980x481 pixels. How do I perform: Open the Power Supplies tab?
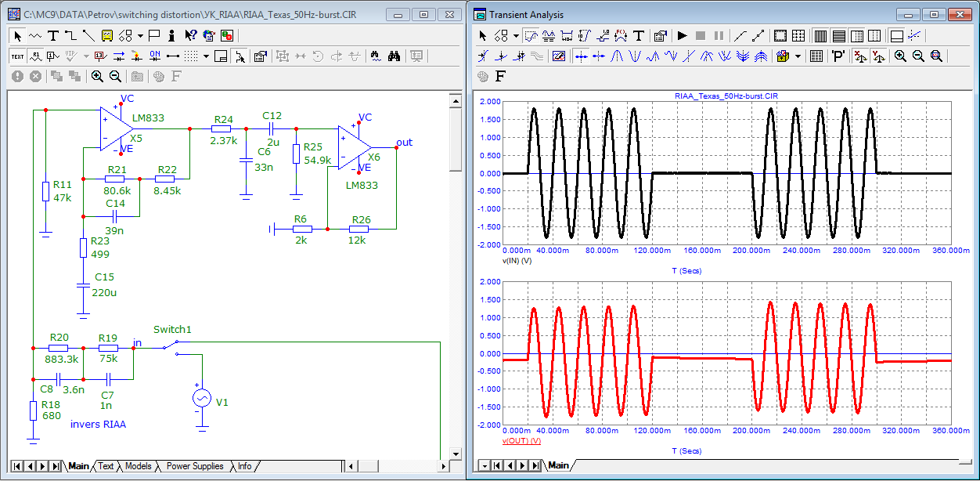tap(194, 466)
